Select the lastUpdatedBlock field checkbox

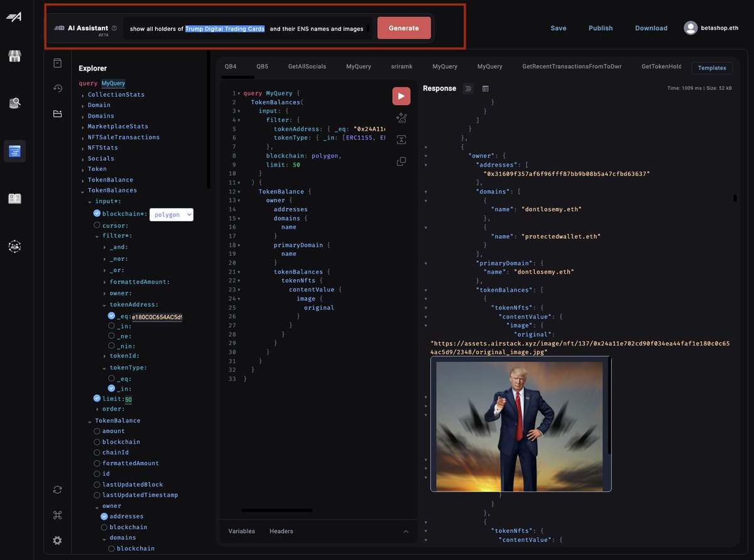tap(97, 485)
